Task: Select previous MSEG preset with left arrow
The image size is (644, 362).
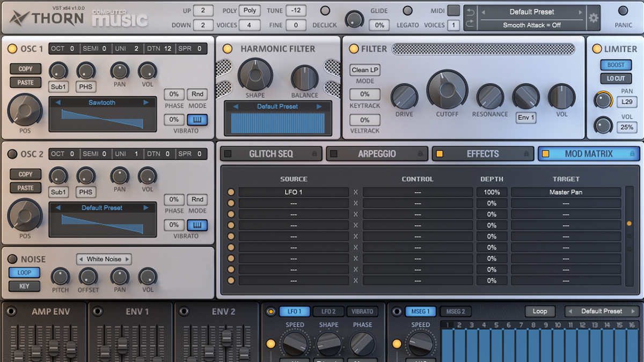Action: 570,311
